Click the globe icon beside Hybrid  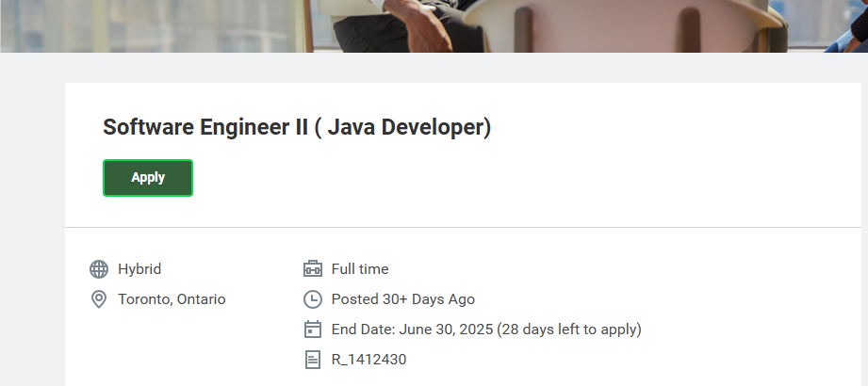click(x=99, y=269)
